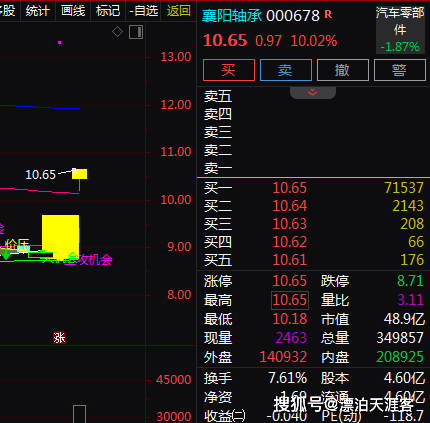Image resolution: width=430 pixels, height=423 pixels.
Task: Click the boxed 最高 value 10.65
Action: pyautogui.click(x=290, y=300)
